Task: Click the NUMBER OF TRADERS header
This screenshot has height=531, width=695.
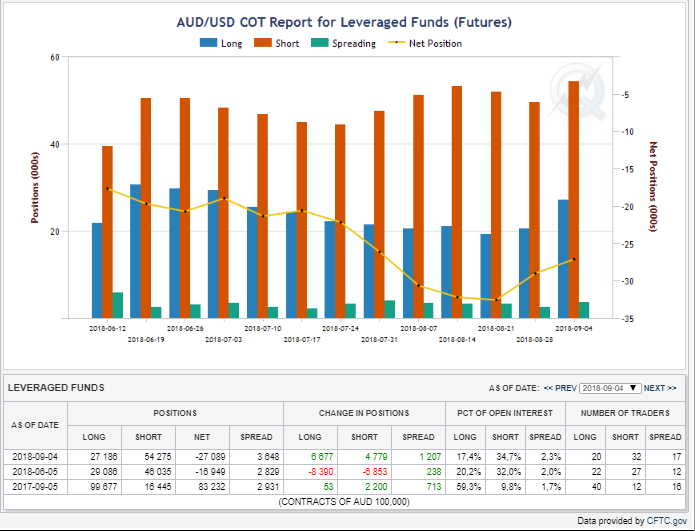Action: 625,413
